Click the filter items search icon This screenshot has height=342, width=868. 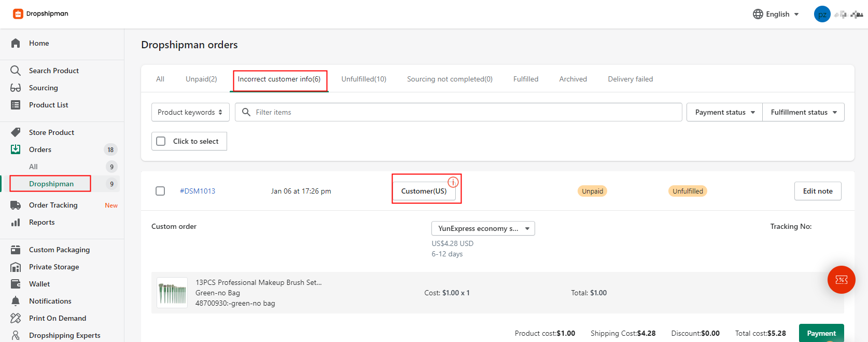click(x=246, y=112)
